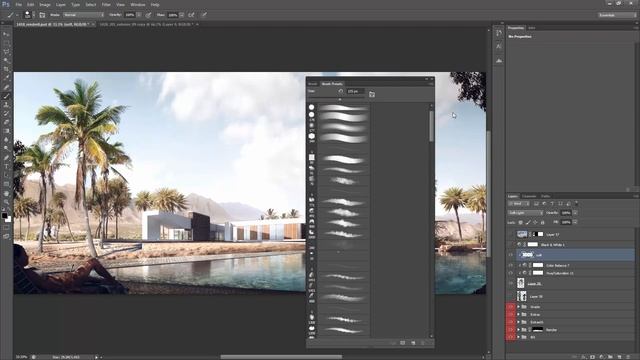Open the brush preset picker

click(x=28, y=15)
